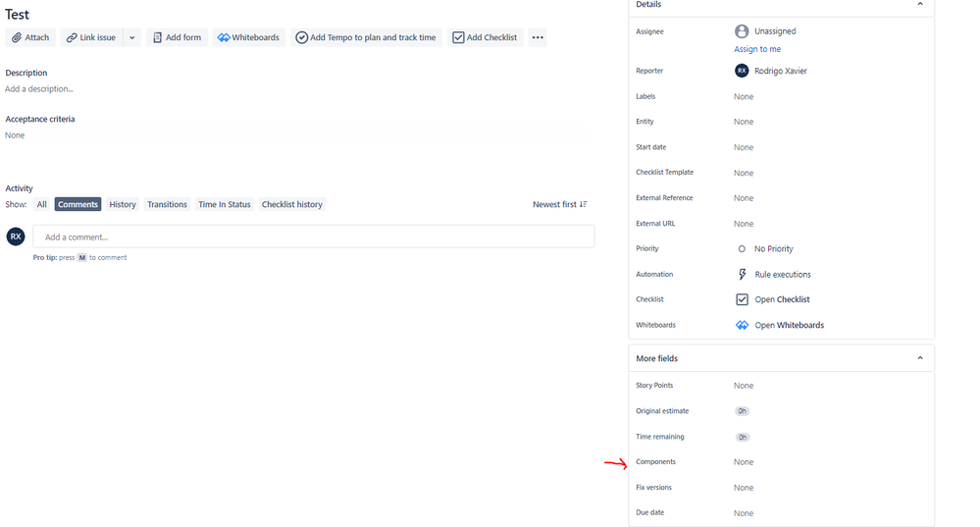Set the Due date value

(744, 513)
